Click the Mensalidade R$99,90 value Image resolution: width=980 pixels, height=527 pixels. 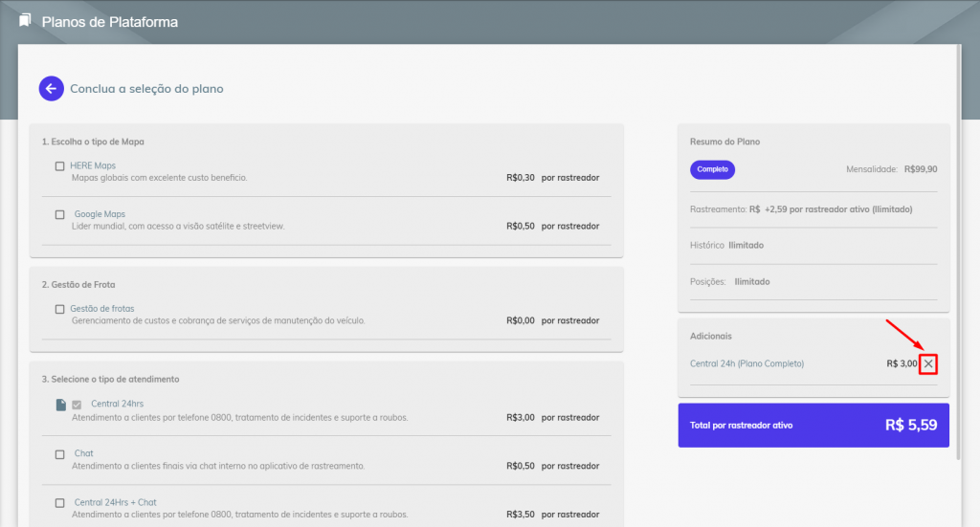[921, 169]
